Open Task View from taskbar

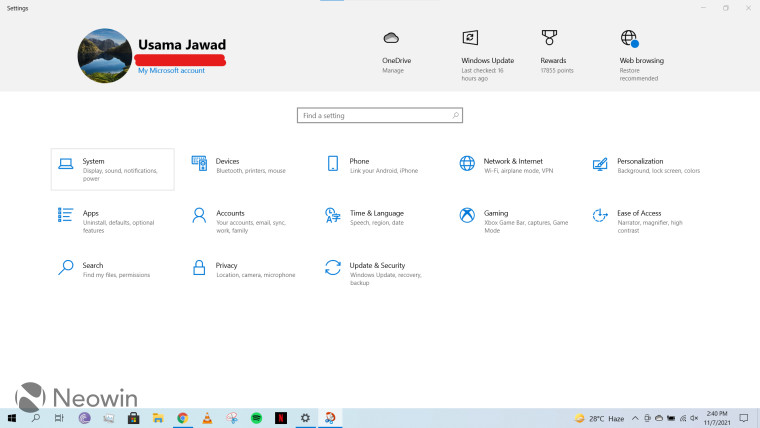click(x=59, y=418)
